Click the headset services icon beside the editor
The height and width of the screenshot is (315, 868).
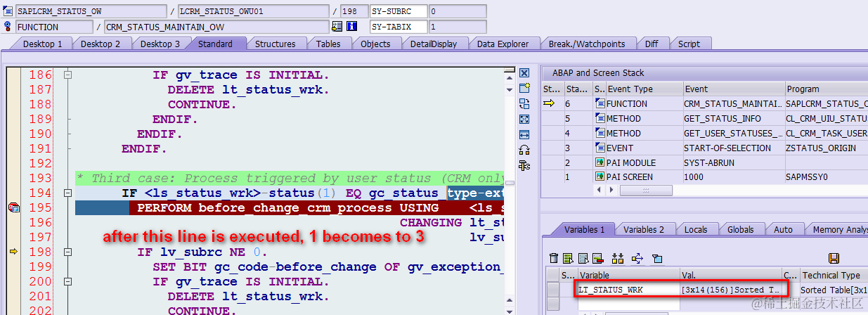click(524, 150)
